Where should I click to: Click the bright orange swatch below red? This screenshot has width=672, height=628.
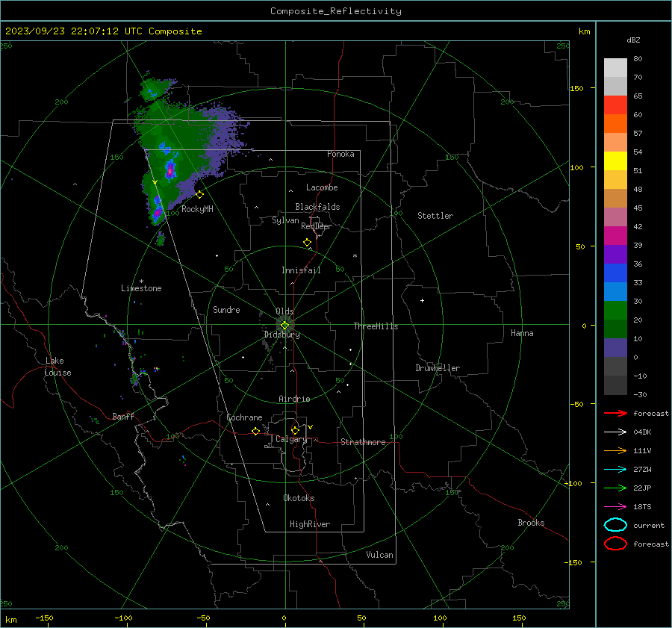pos(615,124)
